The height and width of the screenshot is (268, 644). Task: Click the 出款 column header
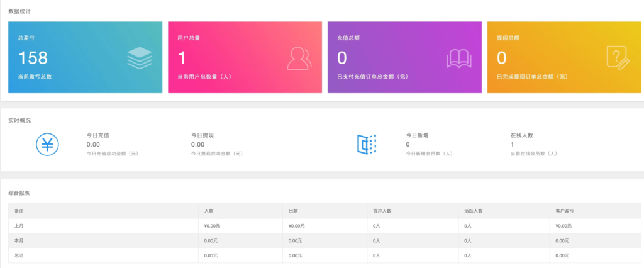(x=293, y=211)
